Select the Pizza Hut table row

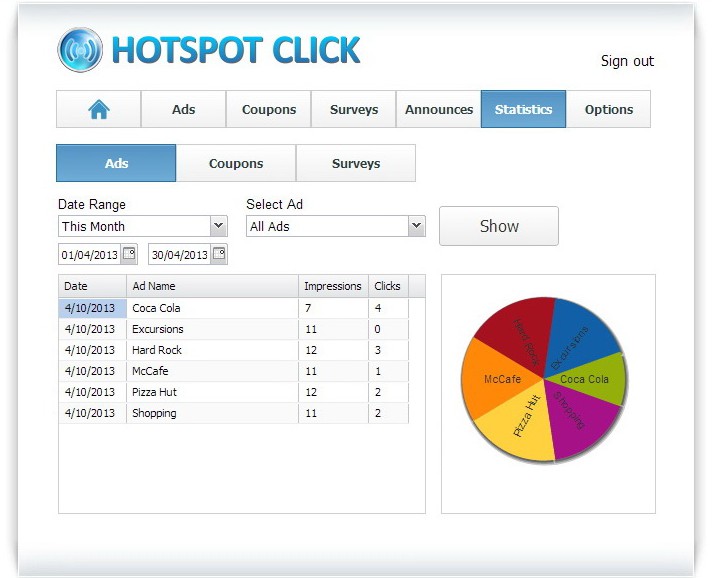pyautogui.click(x=233, y=392)
